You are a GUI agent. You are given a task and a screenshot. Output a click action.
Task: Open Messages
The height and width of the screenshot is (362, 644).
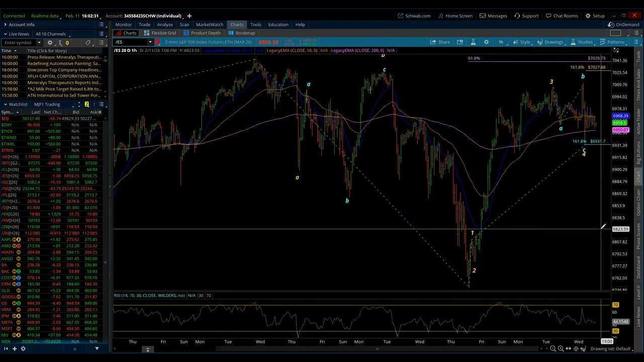493,16
